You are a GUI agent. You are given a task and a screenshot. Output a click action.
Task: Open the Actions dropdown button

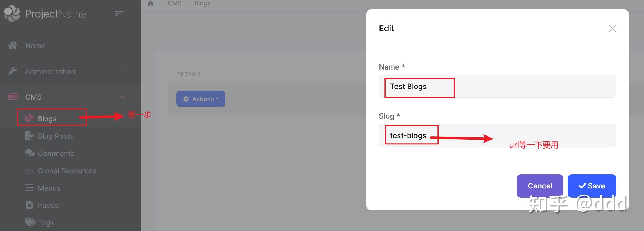[x=201, y=99]
